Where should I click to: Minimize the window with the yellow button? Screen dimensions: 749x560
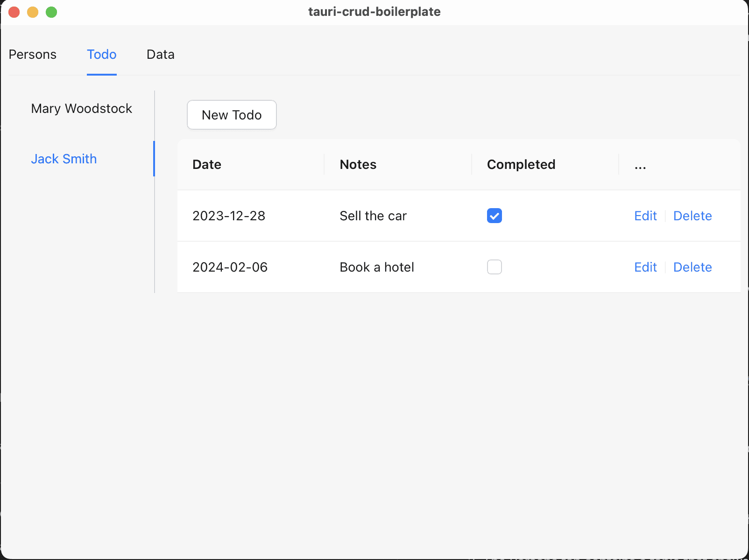33,12
